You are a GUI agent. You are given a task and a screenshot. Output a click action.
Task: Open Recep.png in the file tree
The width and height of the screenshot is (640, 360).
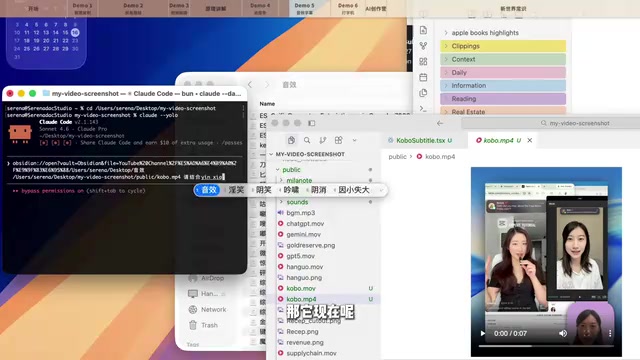pos(302,331)
